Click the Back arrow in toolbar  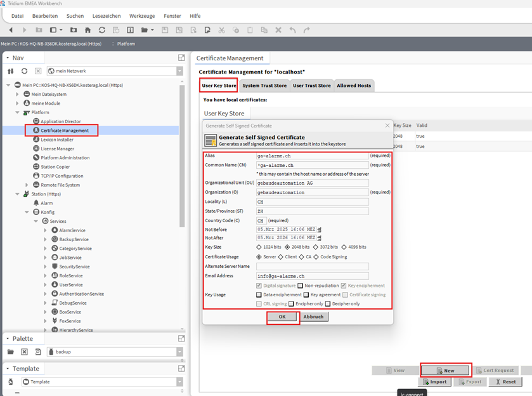(x=11, y=30)
